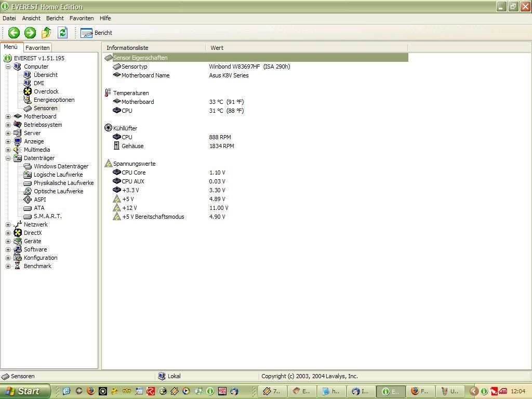Click the DirectX icon in tree
Image resolution: width=532 pixels, height=399 pixels.
[x=18, y=233]
